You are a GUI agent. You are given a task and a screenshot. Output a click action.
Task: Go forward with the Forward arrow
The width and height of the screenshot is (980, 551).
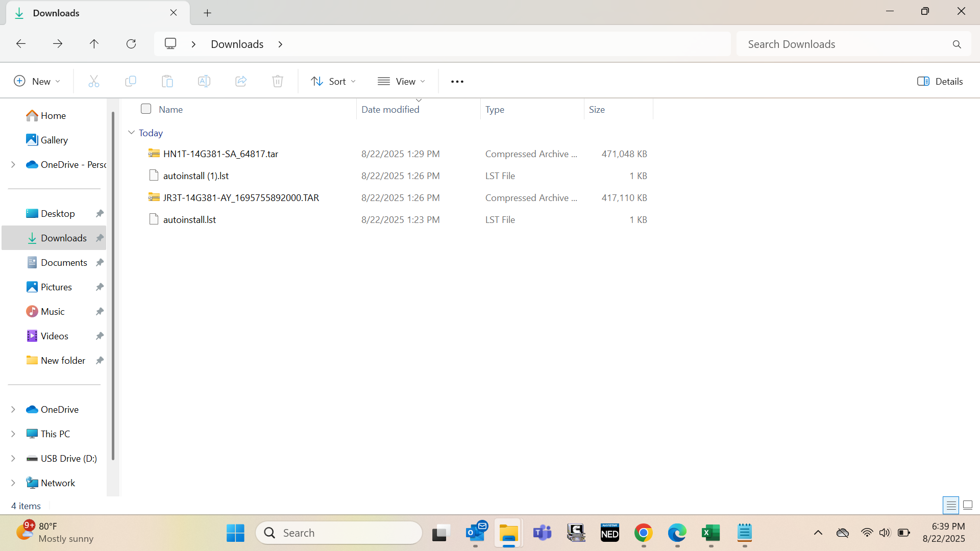[x=58, y=44]
